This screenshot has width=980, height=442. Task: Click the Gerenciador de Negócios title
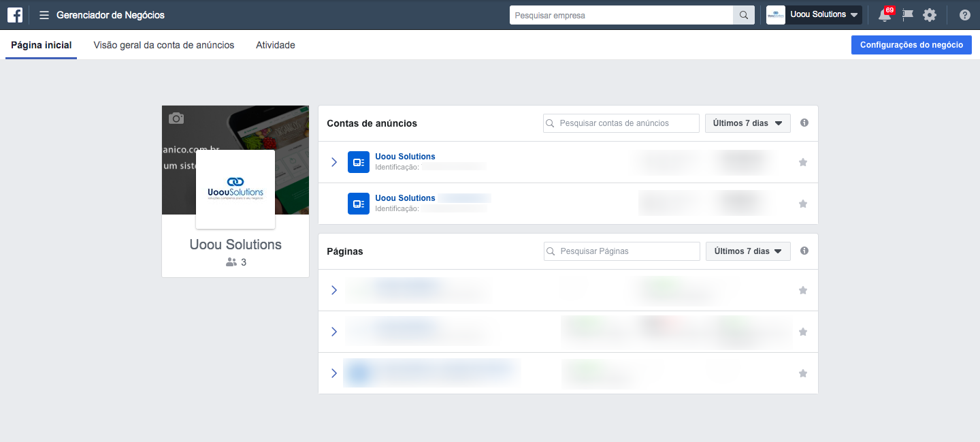(110, 15)
